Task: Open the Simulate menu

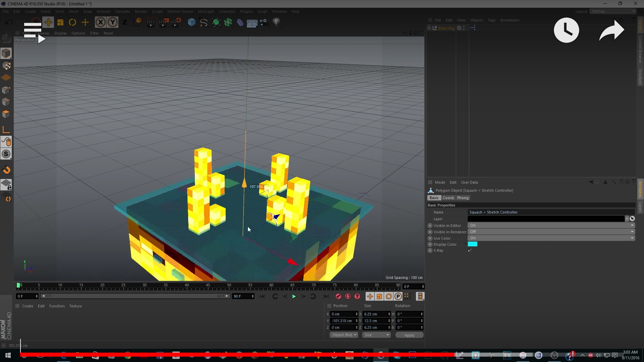Action: [x=122, y=11]
